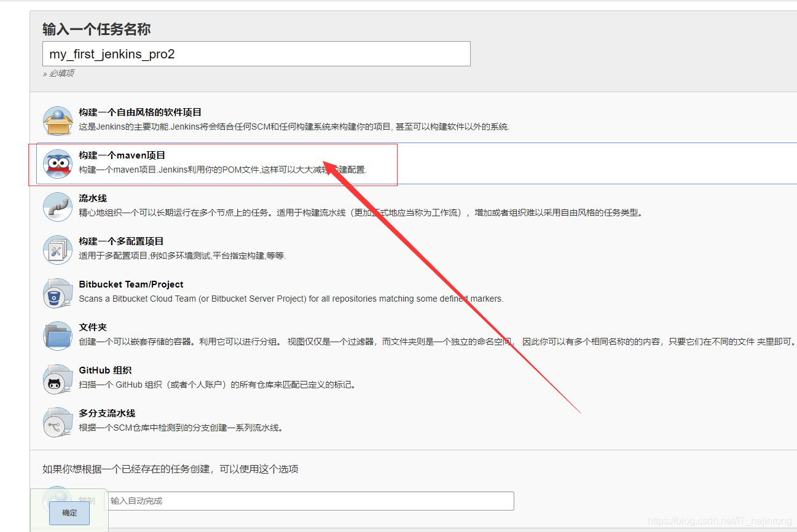Click the maven project POM description
797x532 pixels.
click(x=222, y=170)
